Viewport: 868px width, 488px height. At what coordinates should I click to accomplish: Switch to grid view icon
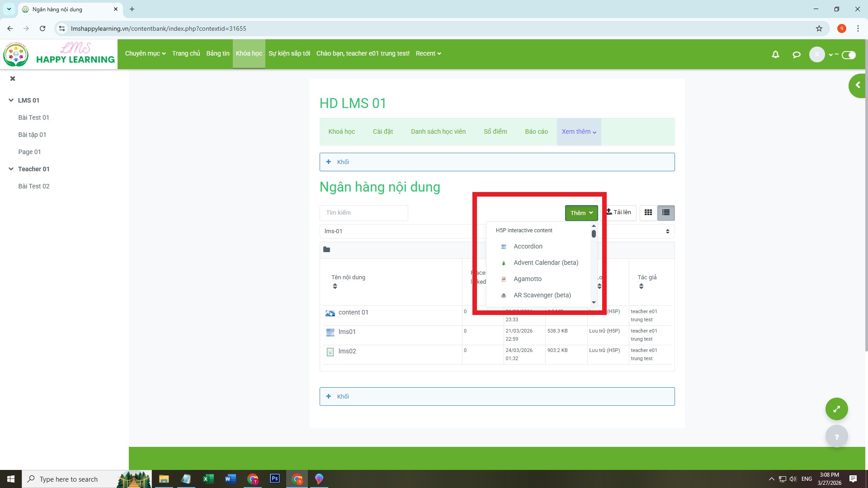pos(648,212)
